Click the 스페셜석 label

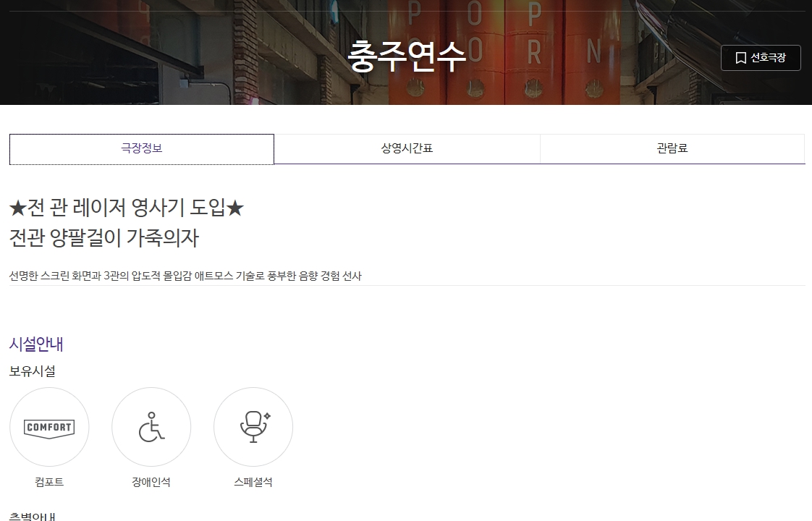253,482
